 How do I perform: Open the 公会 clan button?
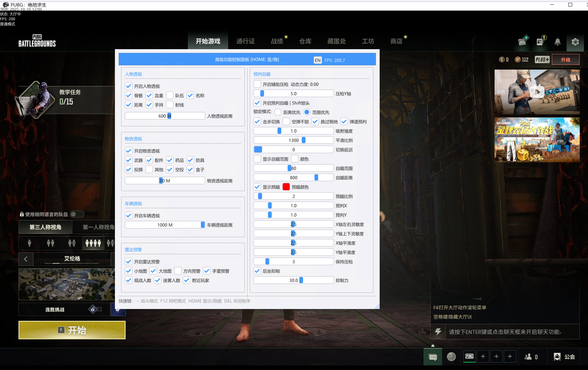(564, 357)
